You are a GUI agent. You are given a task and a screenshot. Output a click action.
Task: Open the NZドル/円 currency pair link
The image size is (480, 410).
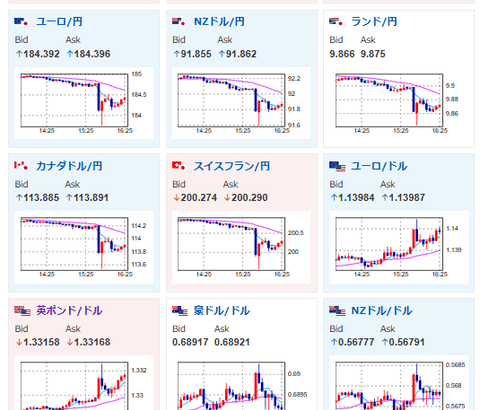(219, 22)
